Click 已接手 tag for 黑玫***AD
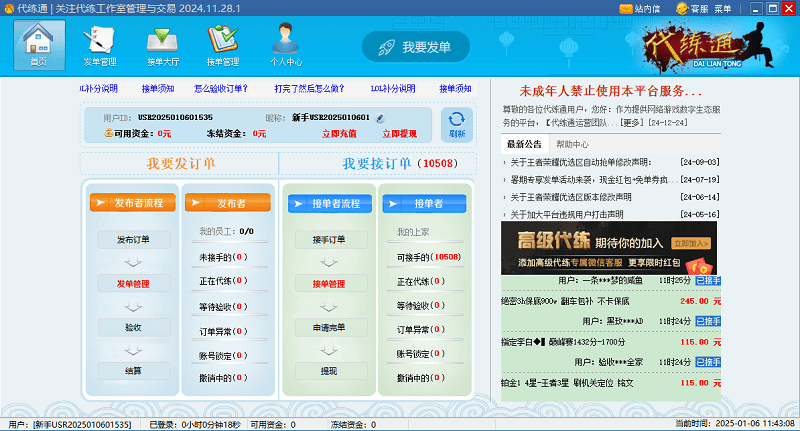The height and width of the screenshot is (431, 800). click(x=708, y=321)
